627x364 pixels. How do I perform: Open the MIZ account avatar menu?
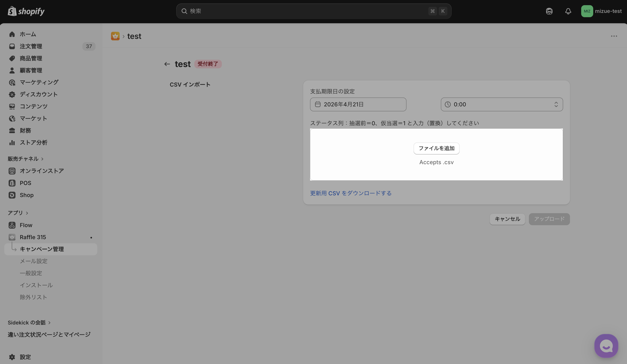pos(587,11)
